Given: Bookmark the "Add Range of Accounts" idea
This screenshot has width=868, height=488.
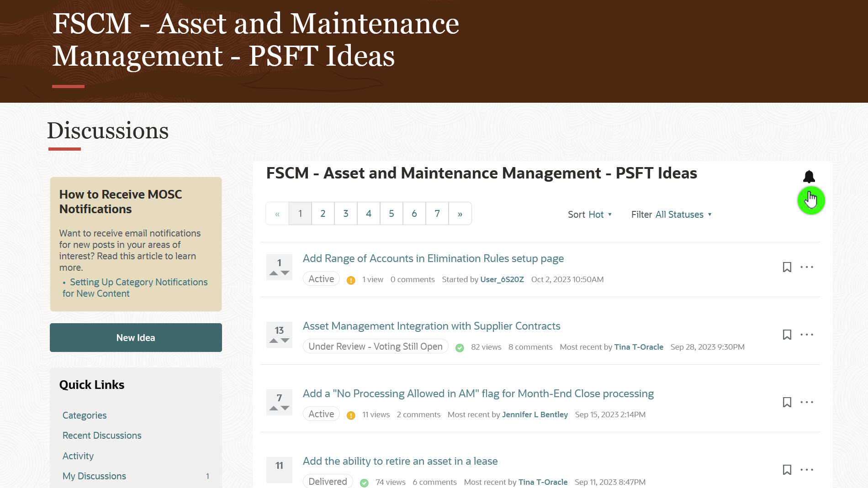Looking at the screenshot, I should coord(787,267).
